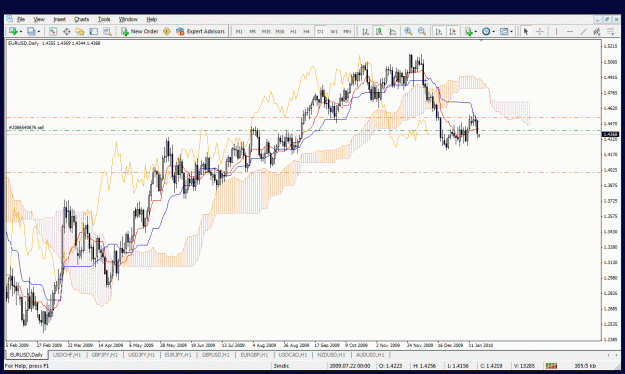Switch to candlestick chart display
625x374 pixels.
coord(379,31)
